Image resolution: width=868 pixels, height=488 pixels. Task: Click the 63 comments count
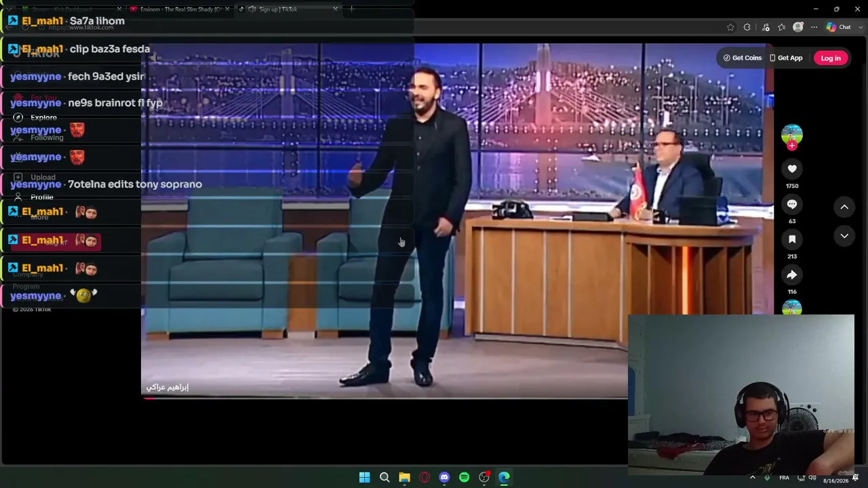(x=792, y=221)
